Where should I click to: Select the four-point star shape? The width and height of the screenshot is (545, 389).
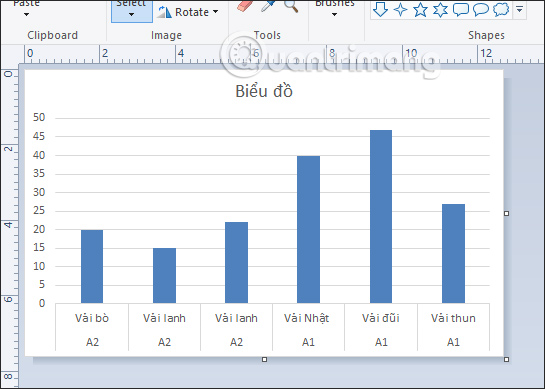pyautogui.click(x=400, y=9)
